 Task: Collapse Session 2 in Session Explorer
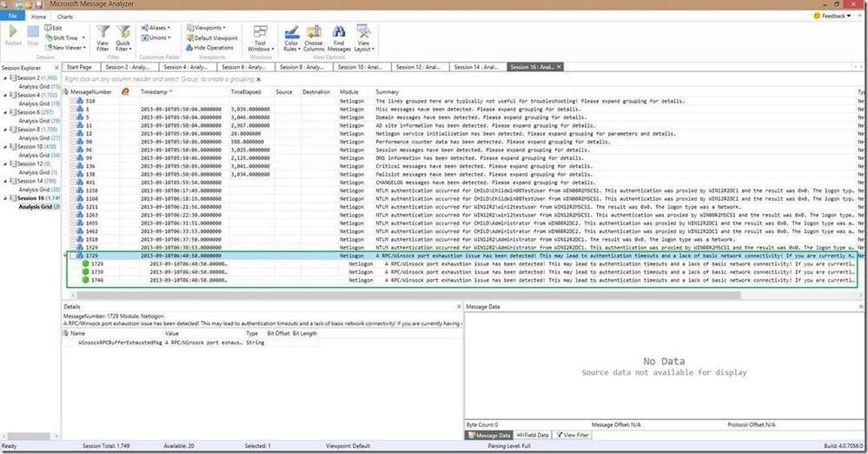click(x=5, y=78)
